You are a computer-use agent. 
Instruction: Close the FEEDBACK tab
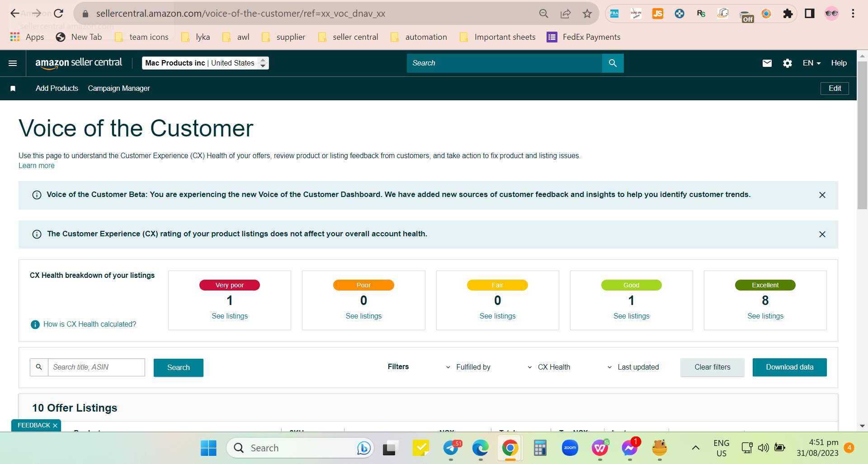55,426
